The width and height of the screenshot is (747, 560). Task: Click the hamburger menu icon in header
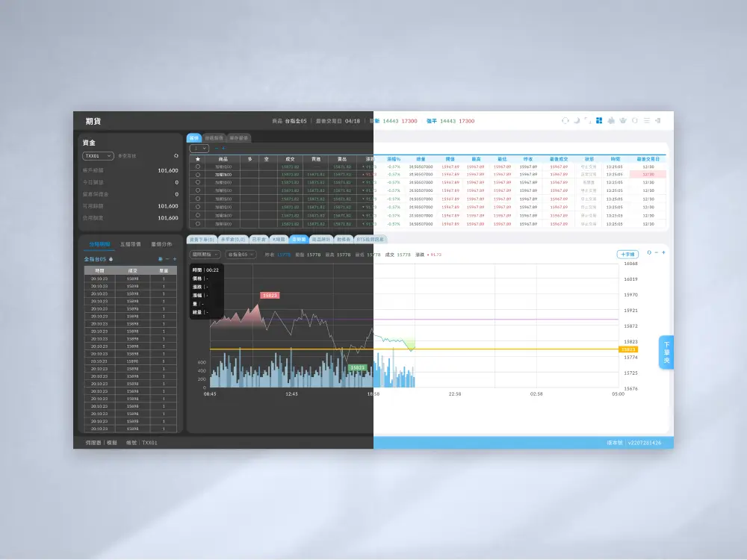646,120
